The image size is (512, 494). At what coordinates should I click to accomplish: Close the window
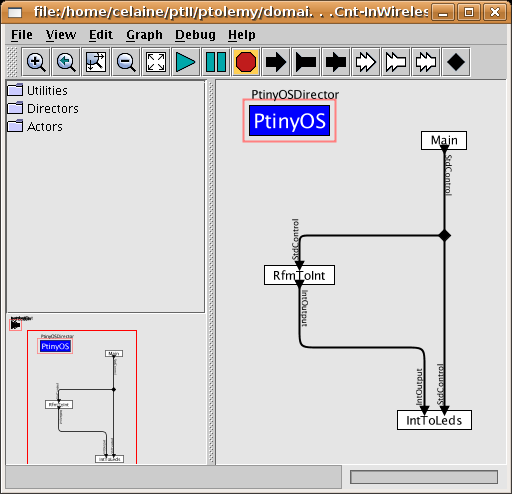495,13
